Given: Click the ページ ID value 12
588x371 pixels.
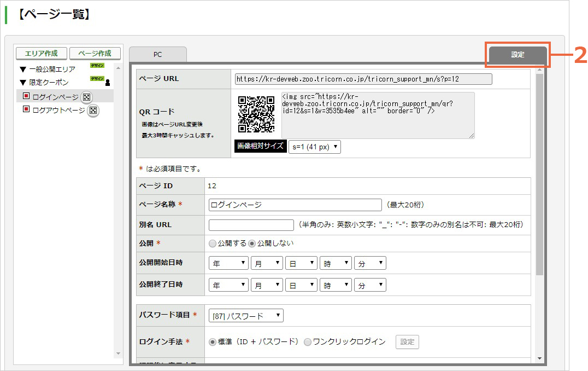Looking at the screenshot, I should (212, 186).
